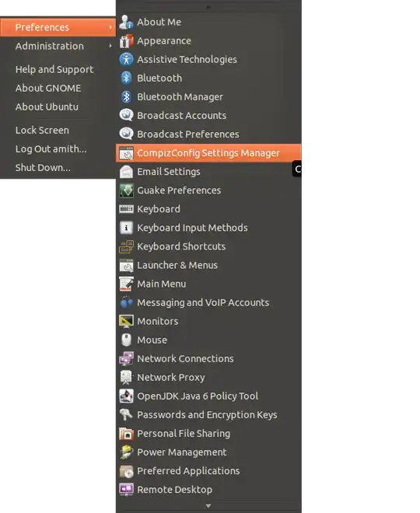420x513 pixels.
Task: Select Help and Support
Action: coord(54,70)
